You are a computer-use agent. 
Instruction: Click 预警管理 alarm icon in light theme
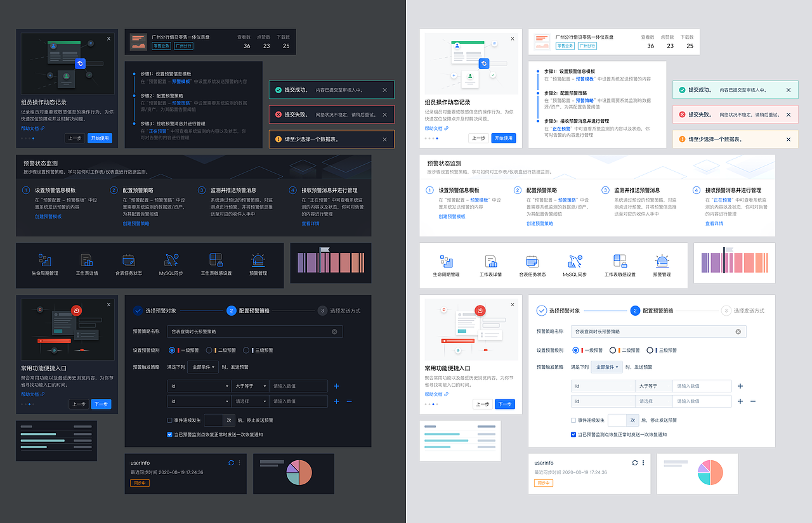point(662,261)
